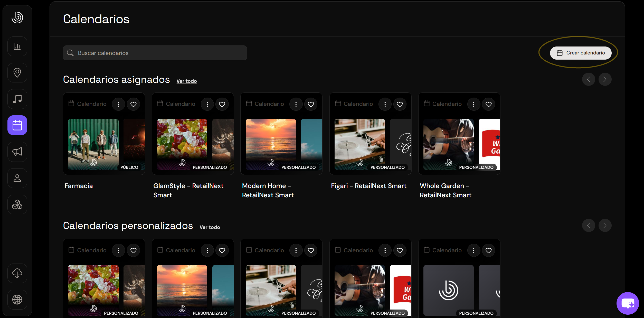Screen dimensions: 644x318
Task: Click the search magnifier icon
Action: click(x=70, y=53)
